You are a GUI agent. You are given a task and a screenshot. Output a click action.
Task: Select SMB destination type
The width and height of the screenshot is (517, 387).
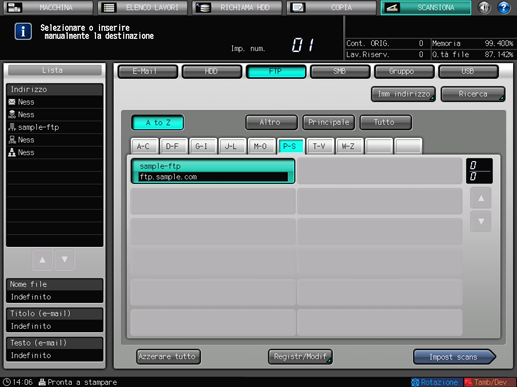click(340, 71)
